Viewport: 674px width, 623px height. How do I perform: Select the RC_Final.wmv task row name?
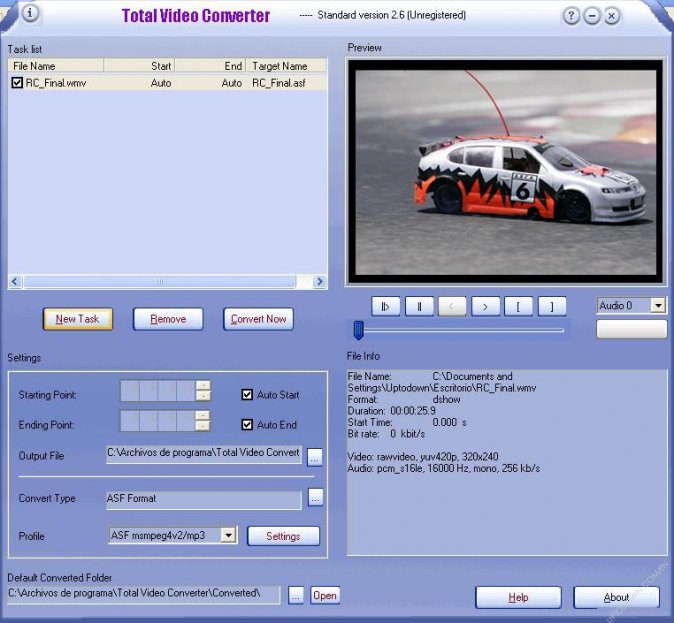pyautogui.click(x=56, y=83)
